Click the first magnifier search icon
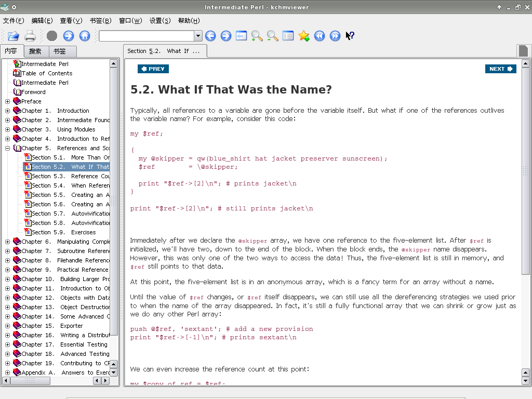 pos(257,36)
